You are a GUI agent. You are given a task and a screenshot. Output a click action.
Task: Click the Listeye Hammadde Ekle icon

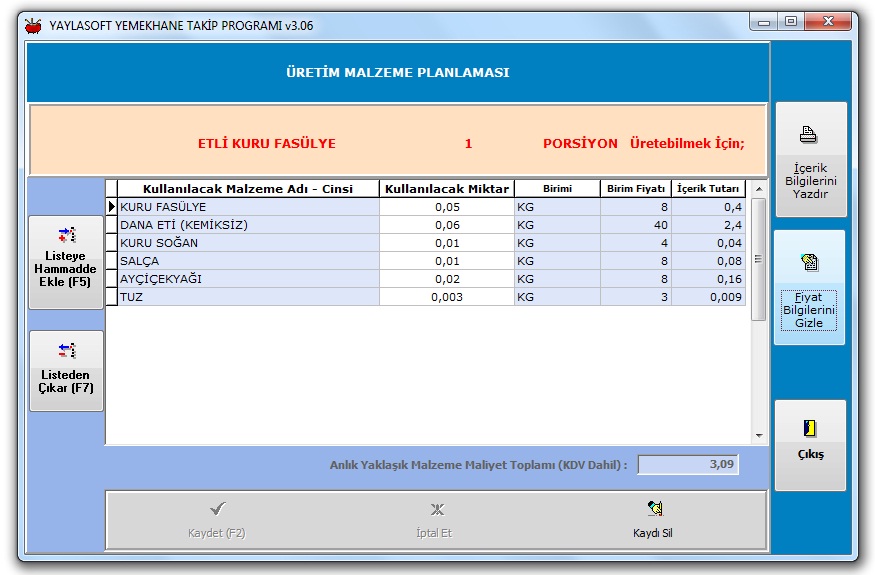[x=67, y=235]
